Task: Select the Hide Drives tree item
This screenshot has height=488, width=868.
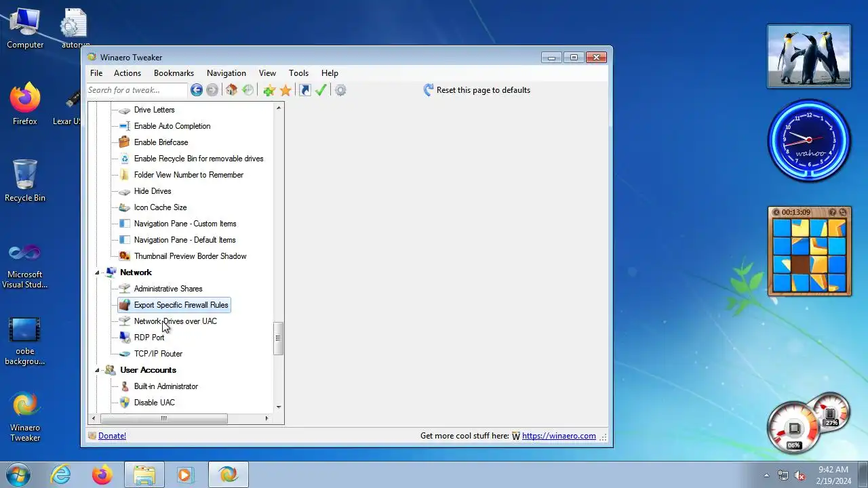Action: (x=153, y=191)
